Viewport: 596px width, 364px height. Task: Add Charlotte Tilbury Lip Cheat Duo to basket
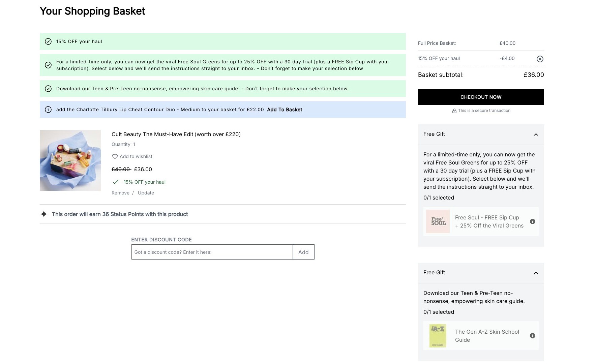[285, 110]
